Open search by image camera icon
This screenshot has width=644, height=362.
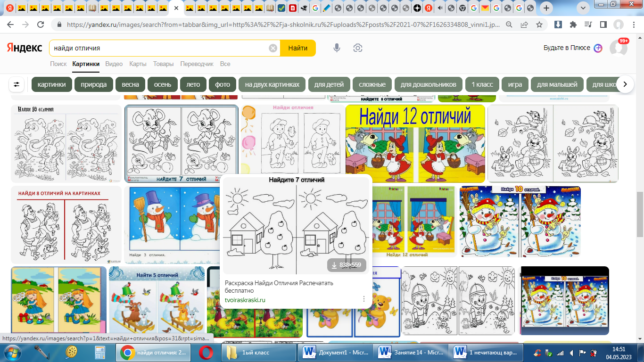358,48
